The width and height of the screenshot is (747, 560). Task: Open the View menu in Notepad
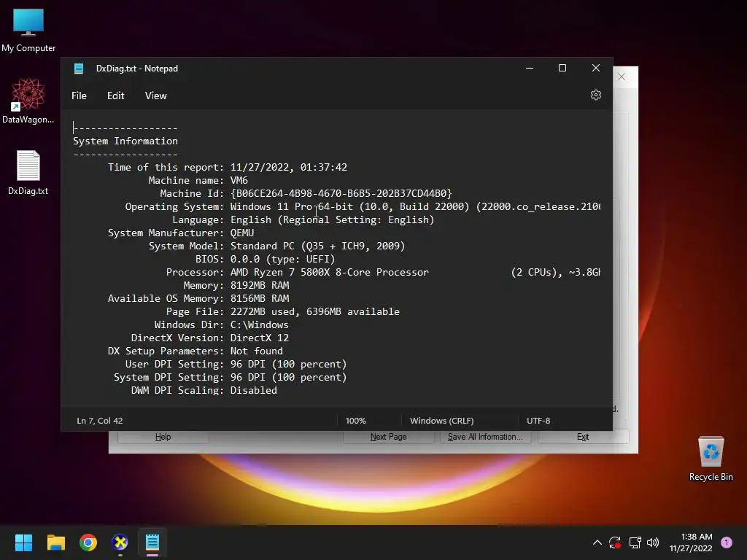pos(156,96)
